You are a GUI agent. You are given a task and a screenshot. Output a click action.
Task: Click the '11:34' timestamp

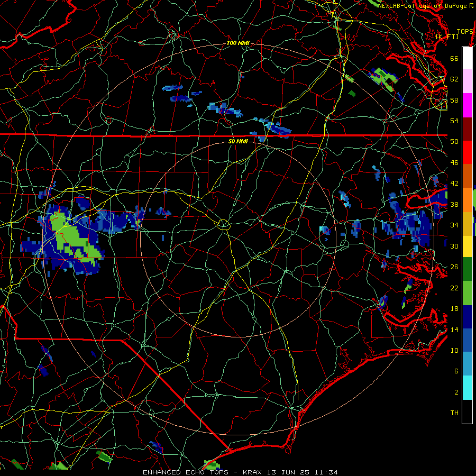325,472
